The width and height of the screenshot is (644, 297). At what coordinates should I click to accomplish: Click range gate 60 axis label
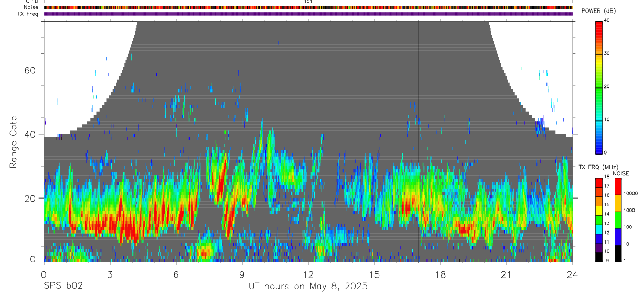coord(30,70)
